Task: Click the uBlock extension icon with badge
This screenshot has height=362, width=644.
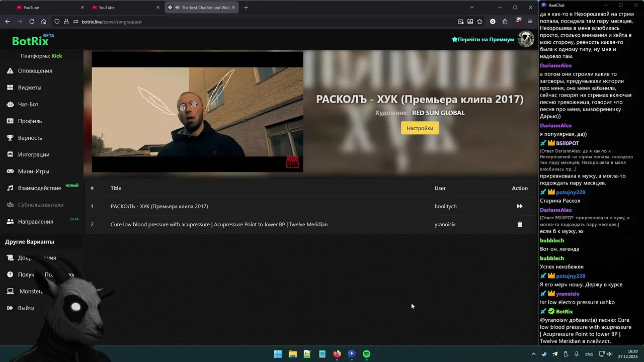Action: [518, 22]
